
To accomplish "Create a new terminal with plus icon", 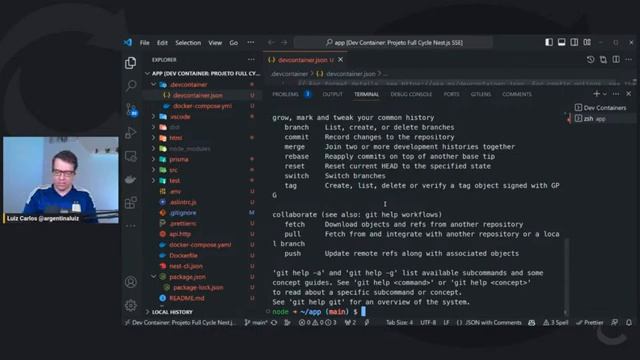I will [x=596, y=94].
